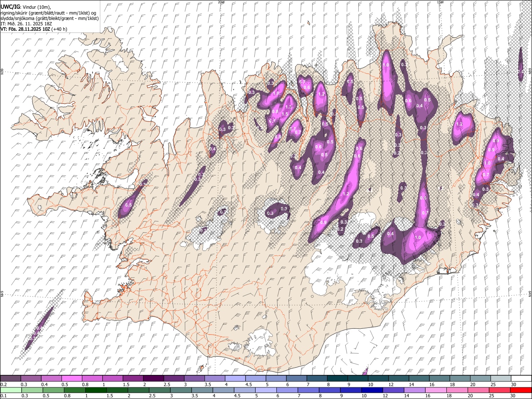This screenshot has height=399, width=532.
Task: Click the '4.5' label in lower legend row
Action: (x=238, y=396)
